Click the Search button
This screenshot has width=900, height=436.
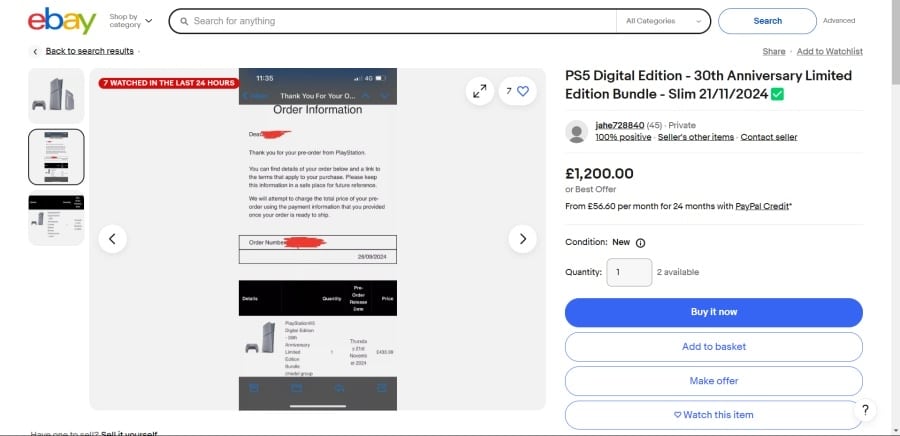pos(767,21)
